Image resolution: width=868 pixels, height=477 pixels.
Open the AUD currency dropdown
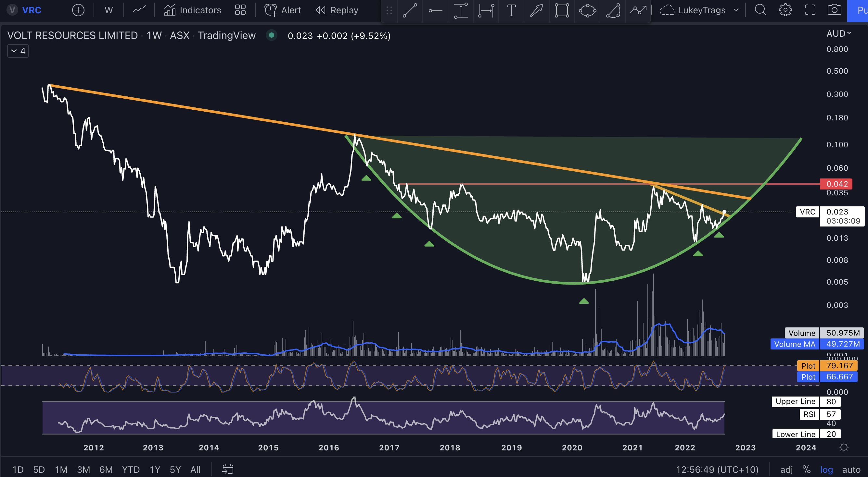click(x=838, y=34)
